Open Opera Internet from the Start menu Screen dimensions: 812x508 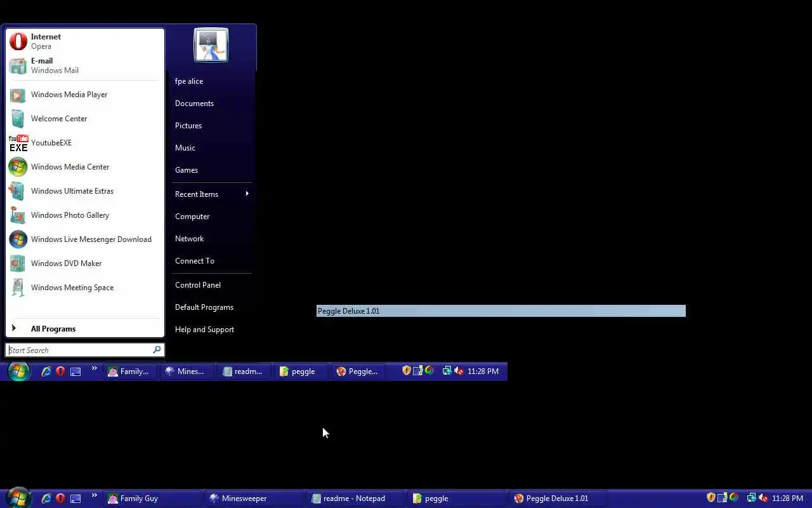coord(85,41)
